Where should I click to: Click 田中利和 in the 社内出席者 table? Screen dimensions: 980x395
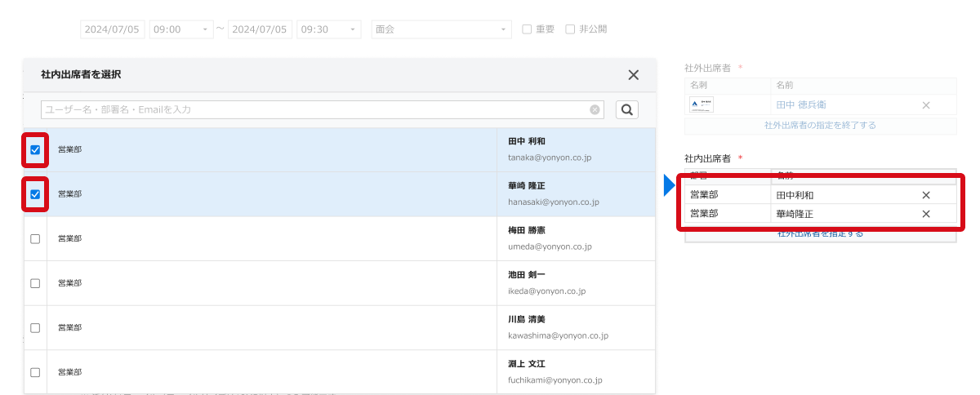(795, 195)
